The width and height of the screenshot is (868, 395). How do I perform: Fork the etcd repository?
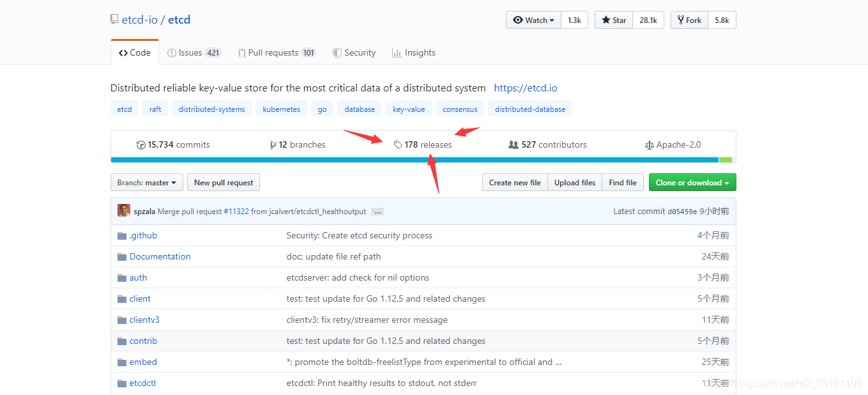point(689,20)
